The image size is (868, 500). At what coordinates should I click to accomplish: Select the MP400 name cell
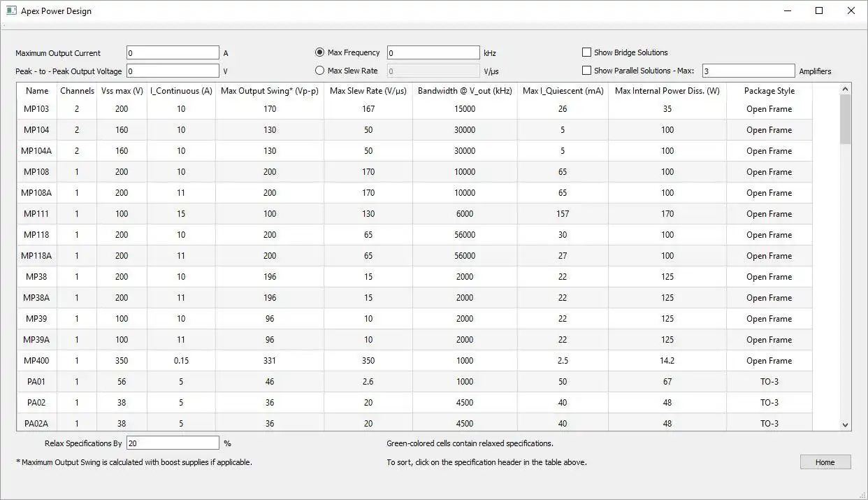(x=37, y=361)
